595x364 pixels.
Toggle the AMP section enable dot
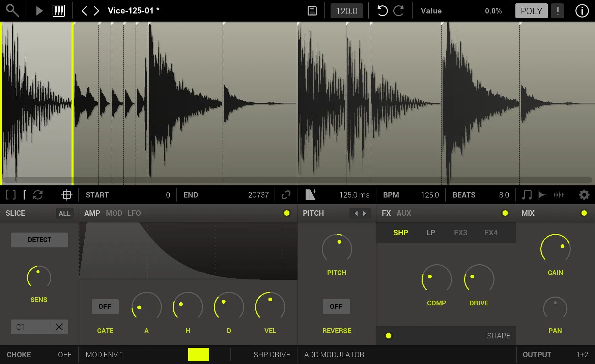tap(287, 213)
